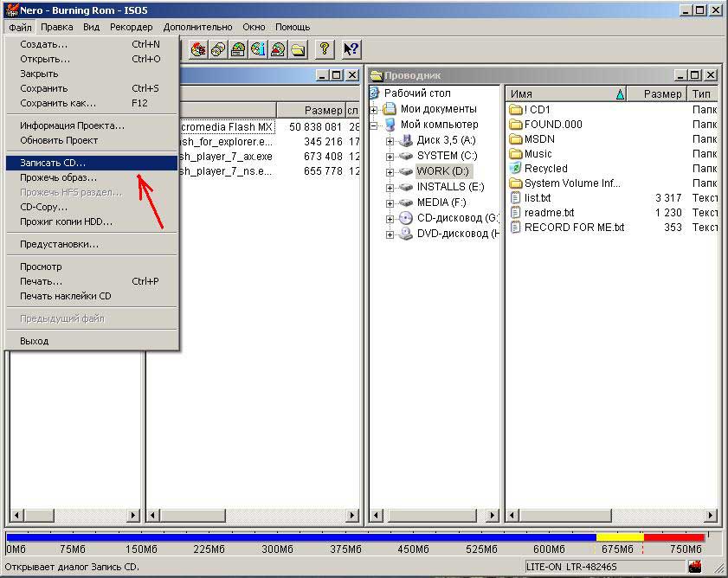The image size is (728, 578).
Task: Click the disc icon of CD-дисковод (G:)
Action: click(406, 218)
